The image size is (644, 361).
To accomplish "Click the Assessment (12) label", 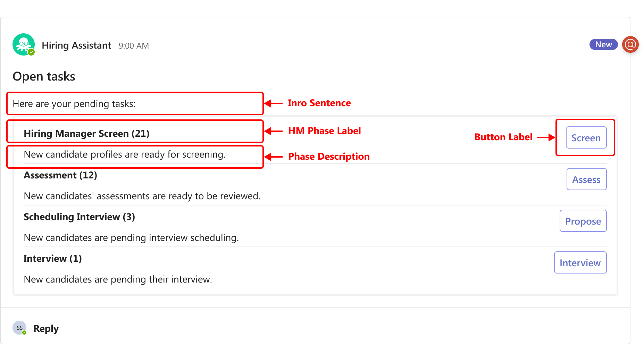I will point(60,175).
